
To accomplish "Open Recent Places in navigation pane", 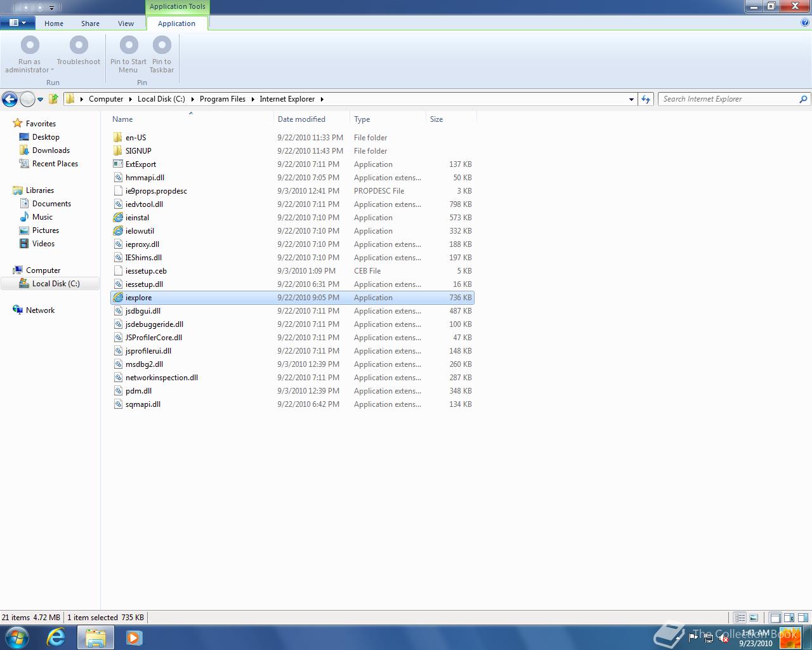I will [55, 164].
